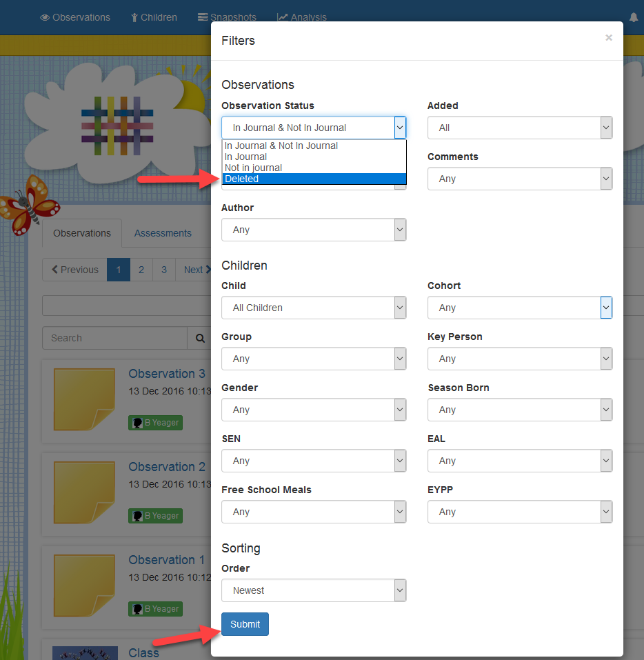Go to page 1
The image size is (644, 660).
pos(119,270)
